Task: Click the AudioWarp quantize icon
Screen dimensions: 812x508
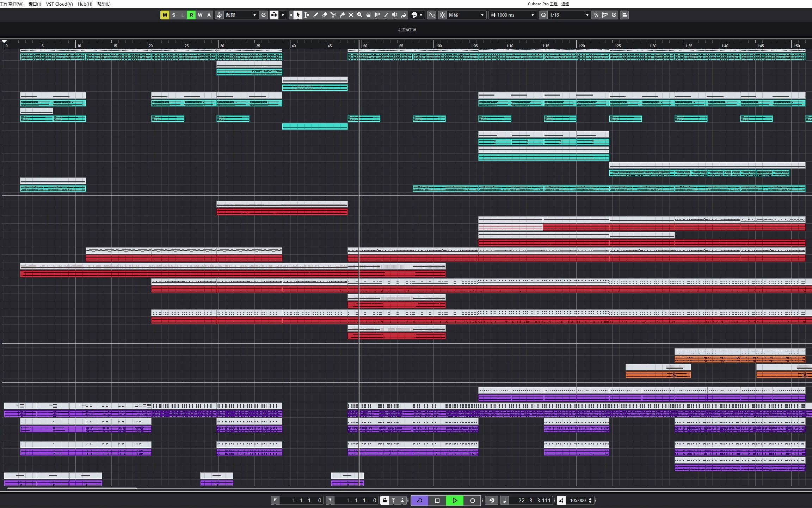Action: point(605,15)
